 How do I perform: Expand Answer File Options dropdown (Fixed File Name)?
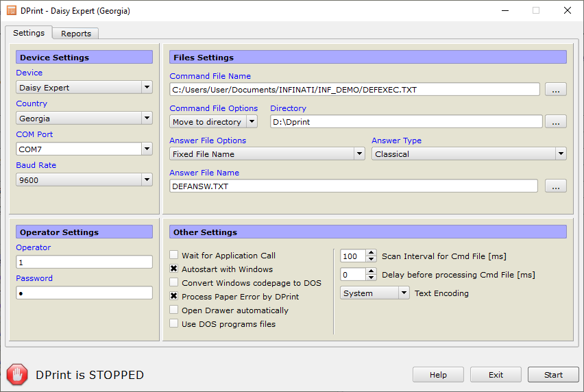(267, 154)
